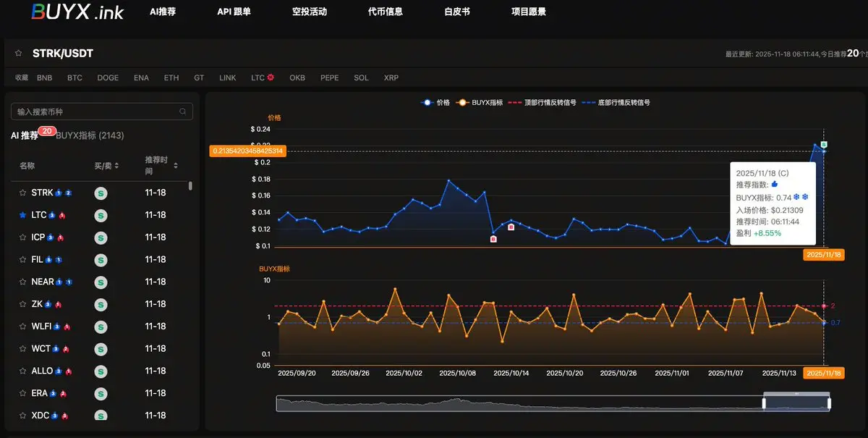Select SOL from favorites bar
Image resolution: width=868 pixels, height=438 pixels.
[x=361, y=77]
